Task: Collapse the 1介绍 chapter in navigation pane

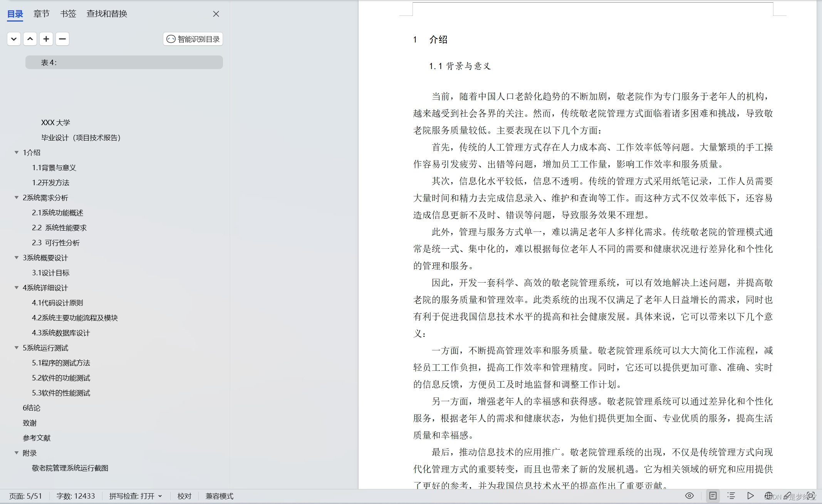Action: point(16,152)
